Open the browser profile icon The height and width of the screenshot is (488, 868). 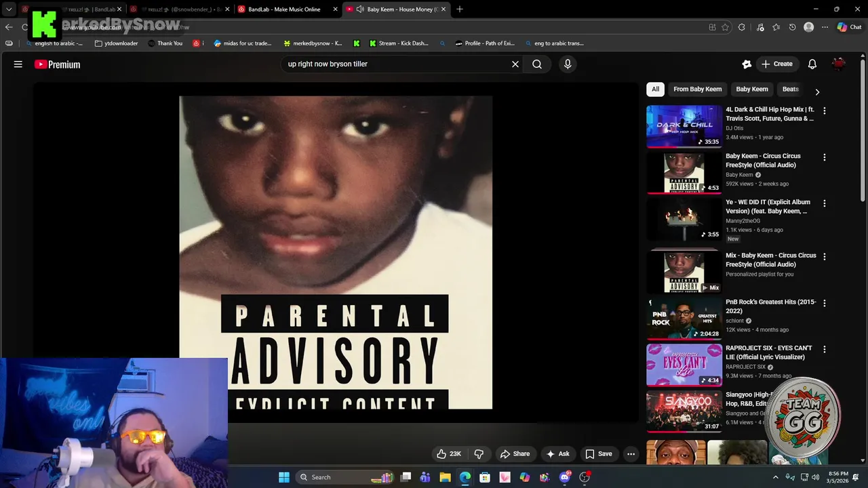coord(808,27)
